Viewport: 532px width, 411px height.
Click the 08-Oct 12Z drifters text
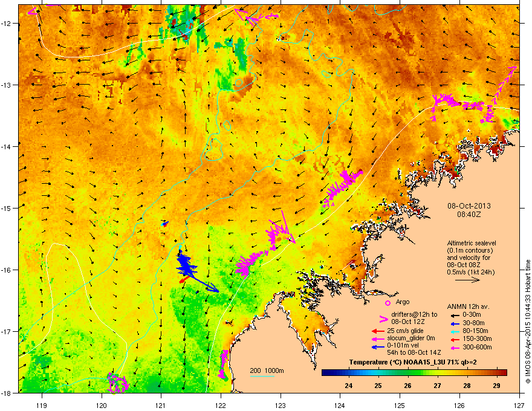[408, 322]
